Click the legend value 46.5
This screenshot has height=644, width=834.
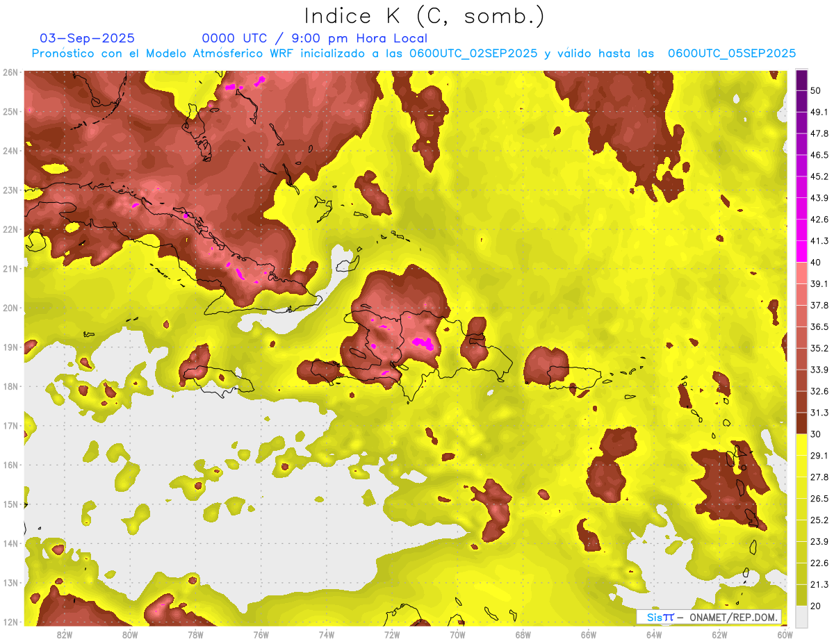(x=819, y=155)
